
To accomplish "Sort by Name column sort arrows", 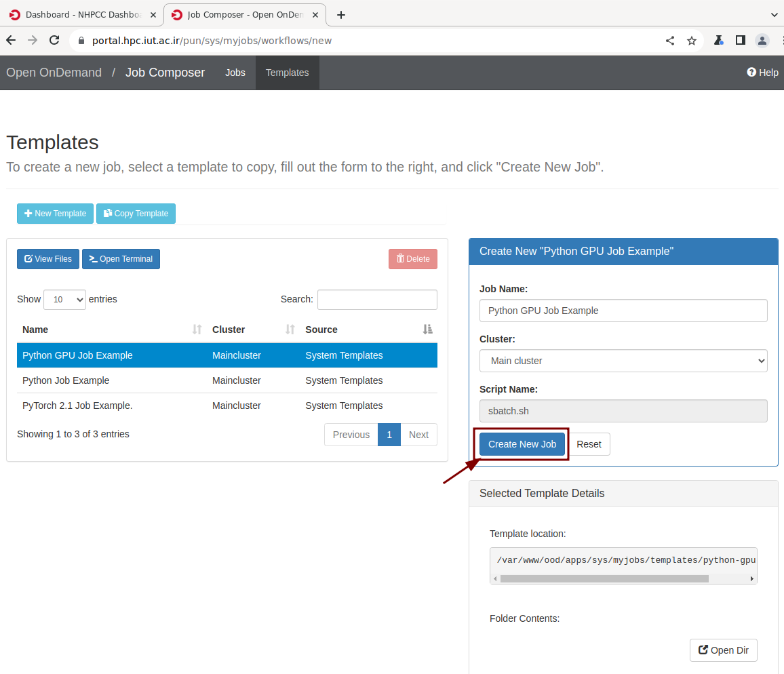I will [x=197, y=330].
